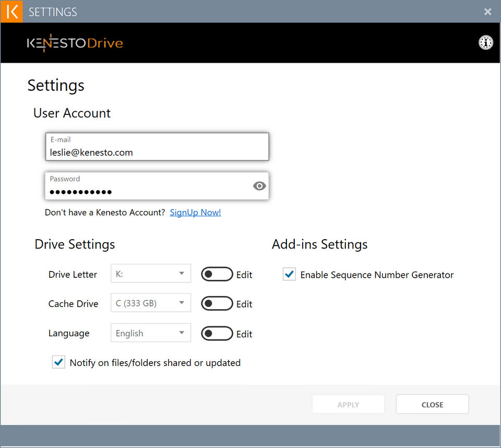Click the SETTINGS title bar text
501x448 pixels.
pyautogui.click(x=53, y=12)
